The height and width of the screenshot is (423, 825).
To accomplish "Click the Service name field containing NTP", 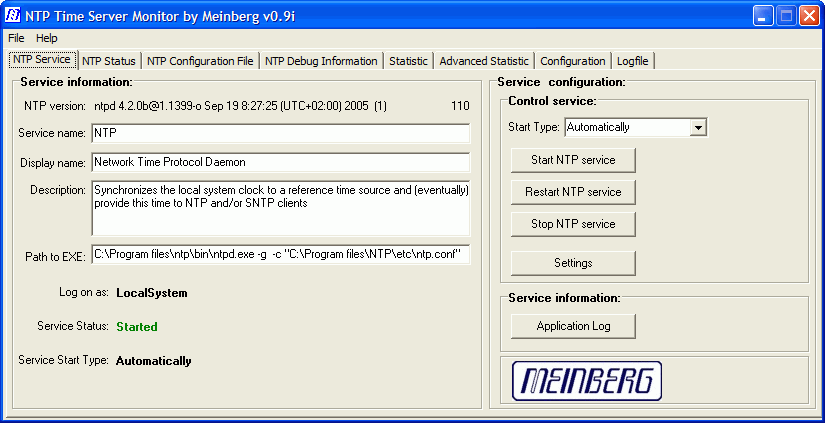I will pos(280,133).
